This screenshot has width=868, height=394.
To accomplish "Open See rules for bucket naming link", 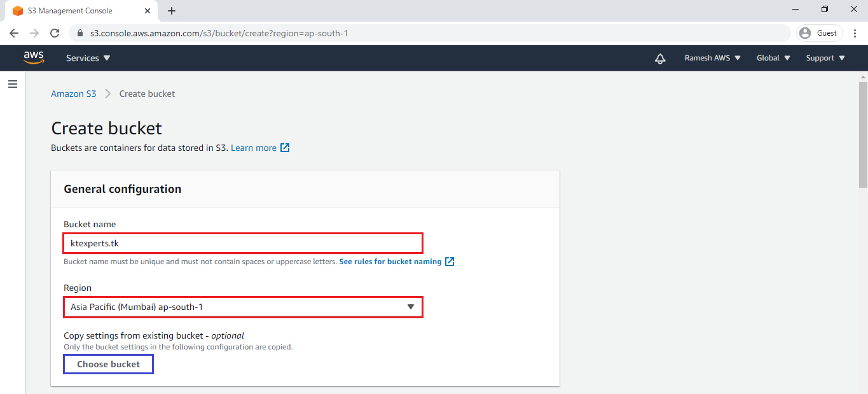I will point(390,262).
